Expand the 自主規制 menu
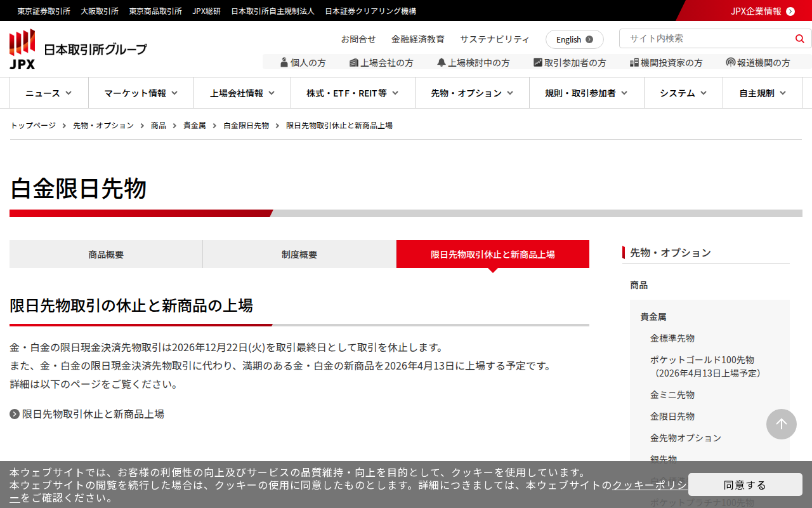Viewport: 812px width, 508px height. 763,93
